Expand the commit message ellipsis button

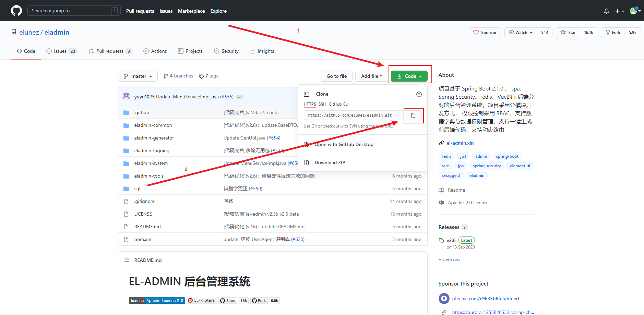[240, 97]
